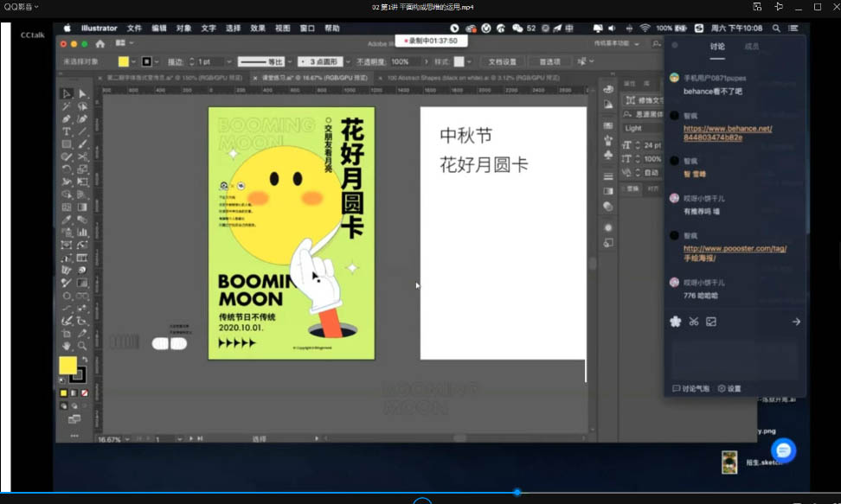Click the Illustrator home icon
The image size is (841, 504).
coord(100,44)
